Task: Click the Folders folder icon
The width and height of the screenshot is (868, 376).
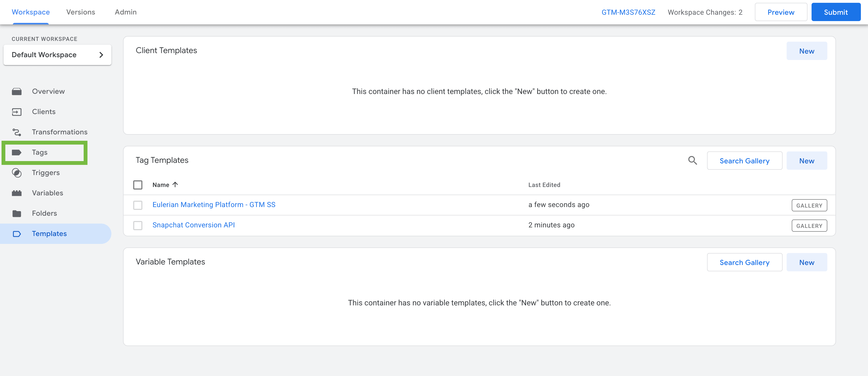Action: [x=17, y=213]
